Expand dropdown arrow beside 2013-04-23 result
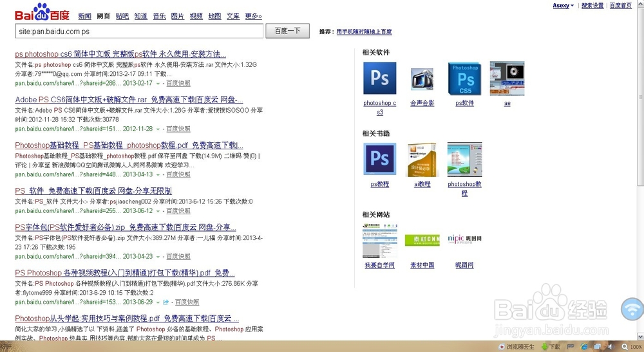This screenshot has height=352, width=644. [158, 257]
